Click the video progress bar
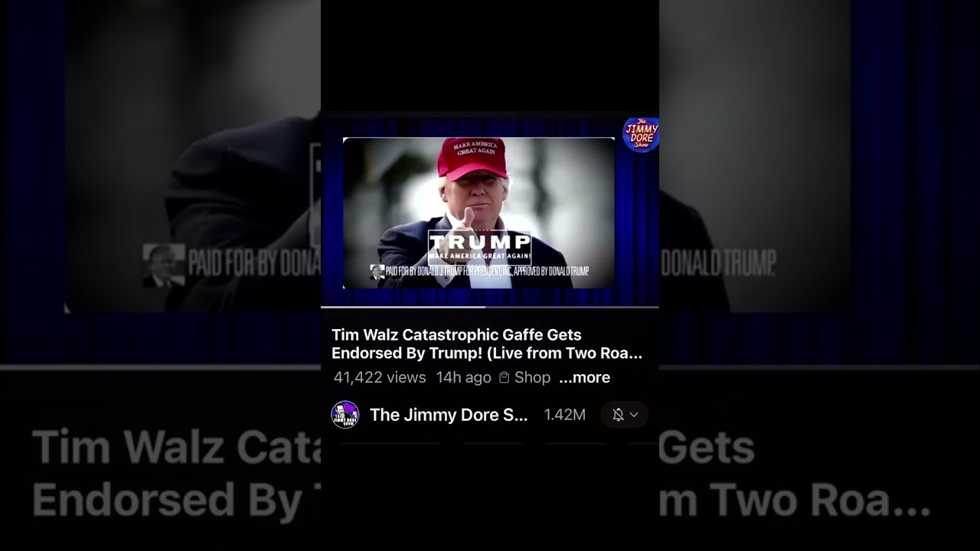 (490, 307)
